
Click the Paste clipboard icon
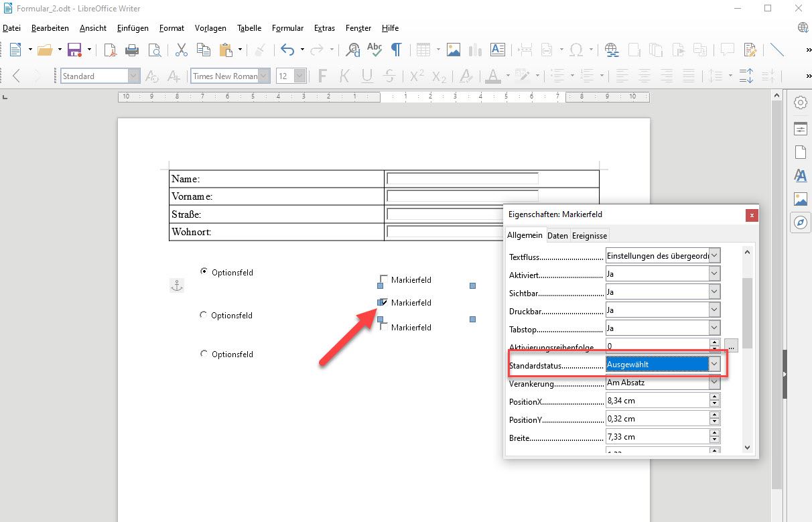coord(226,50)
